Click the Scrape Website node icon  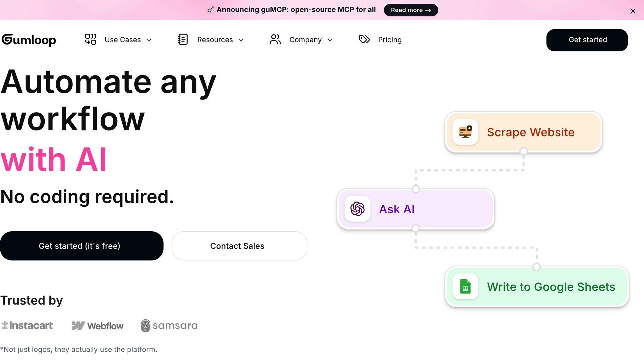pos(465,132)
